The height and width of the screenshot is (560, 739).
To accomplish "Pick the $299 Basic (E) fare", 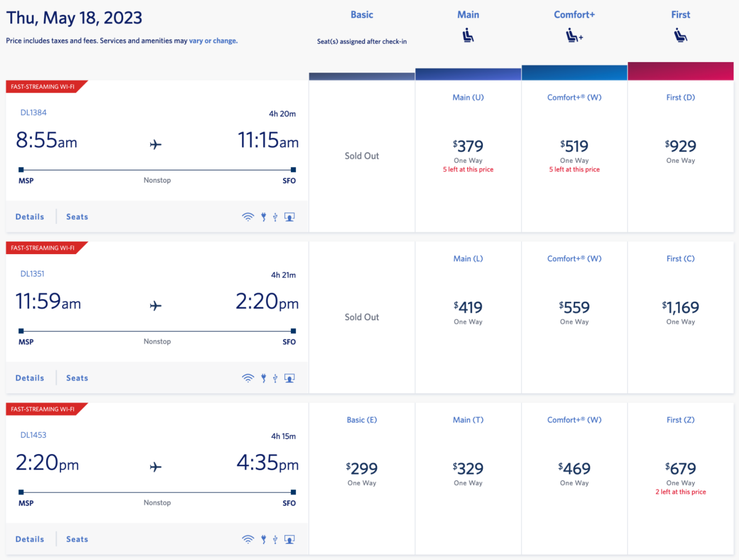I will tap(362, 469).
